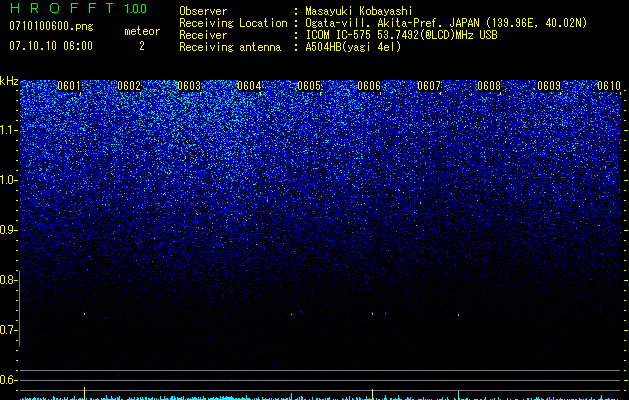
Task: Click the 0609 time marker
Action: coord(549,86)
